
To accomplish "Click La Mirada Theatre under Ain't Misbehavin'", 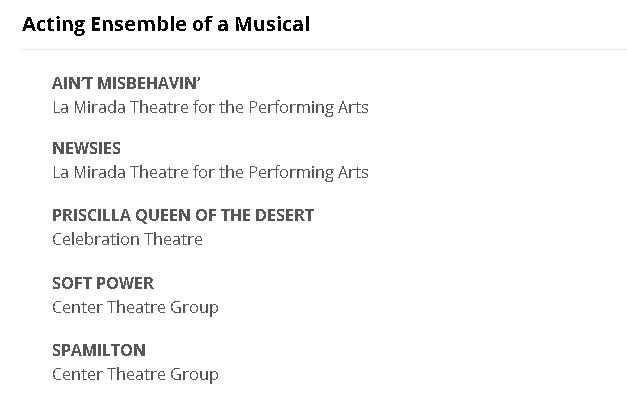I will [x=210, y=107].
